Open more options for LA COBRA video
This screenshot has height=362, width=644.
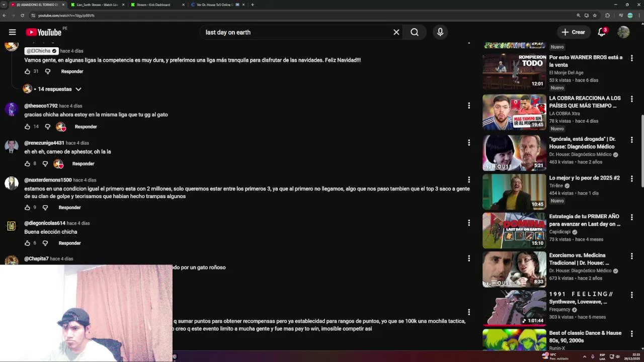632,99
